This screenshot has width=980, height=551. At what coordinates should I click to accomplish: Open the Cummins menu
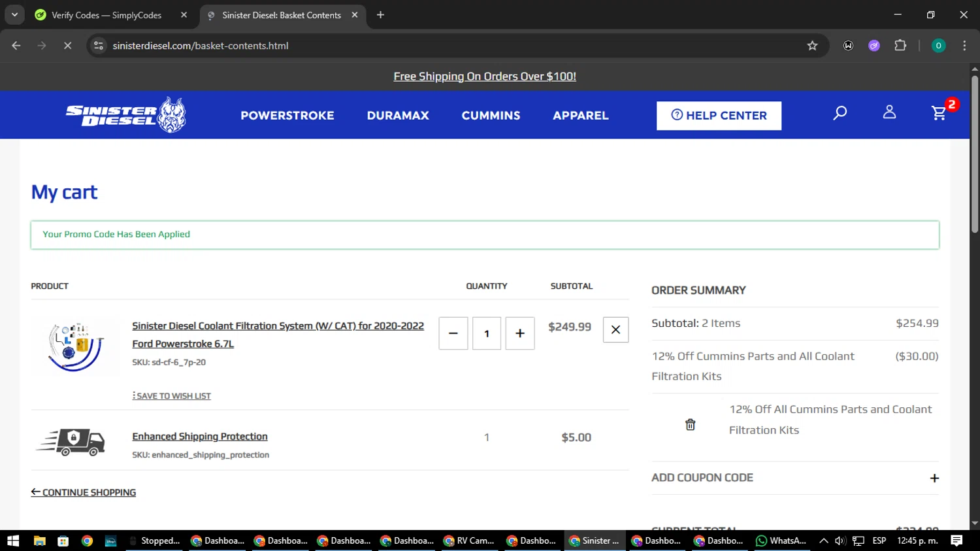click(491, 116)
